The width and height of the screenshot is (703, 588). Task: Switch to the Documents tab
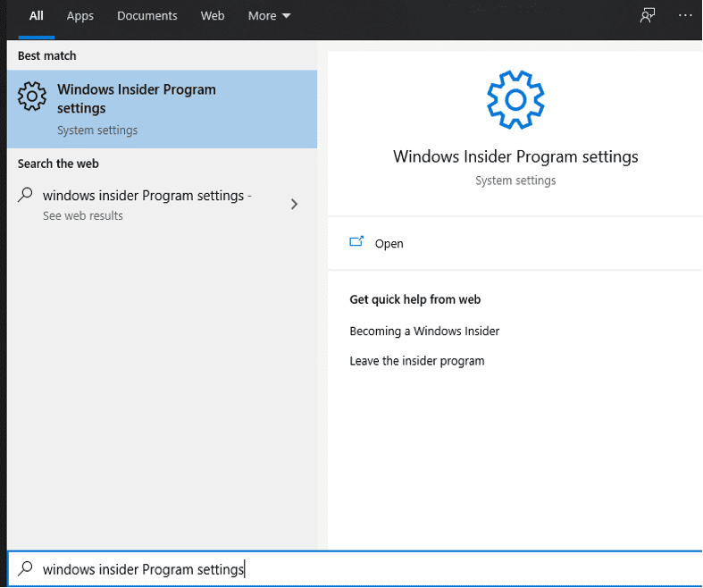147,16
